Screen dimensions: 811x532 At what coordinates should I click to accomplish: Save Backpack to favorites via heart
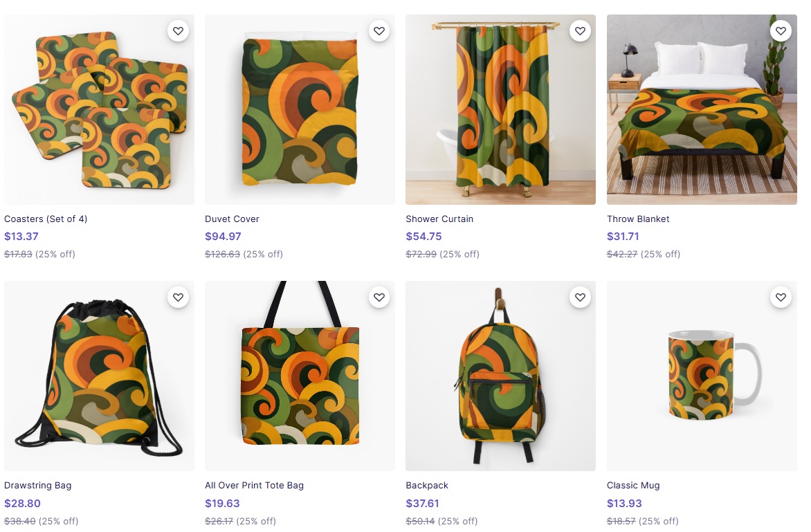tap(580, 297)
